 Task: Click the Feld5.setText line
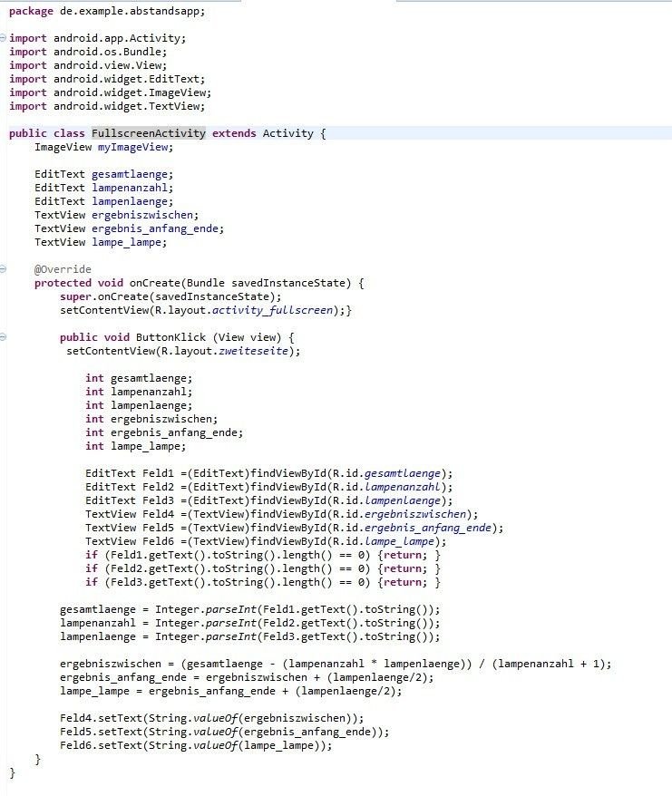pyautogui.click(x=225, y=732)
